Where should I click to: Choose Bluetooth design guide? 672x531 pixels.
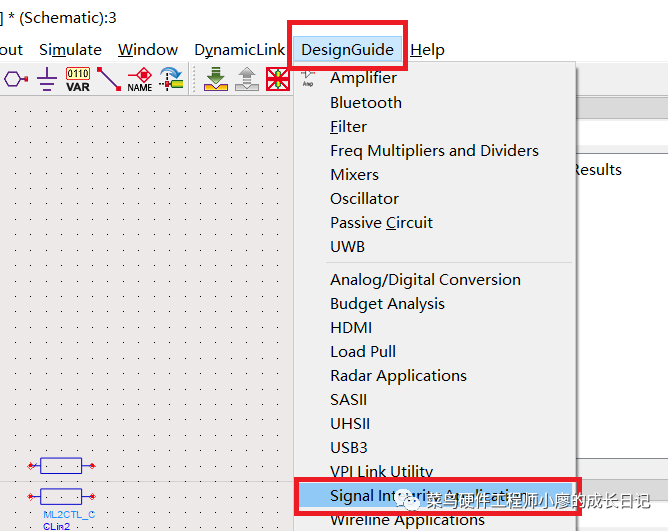coord(435,102)
